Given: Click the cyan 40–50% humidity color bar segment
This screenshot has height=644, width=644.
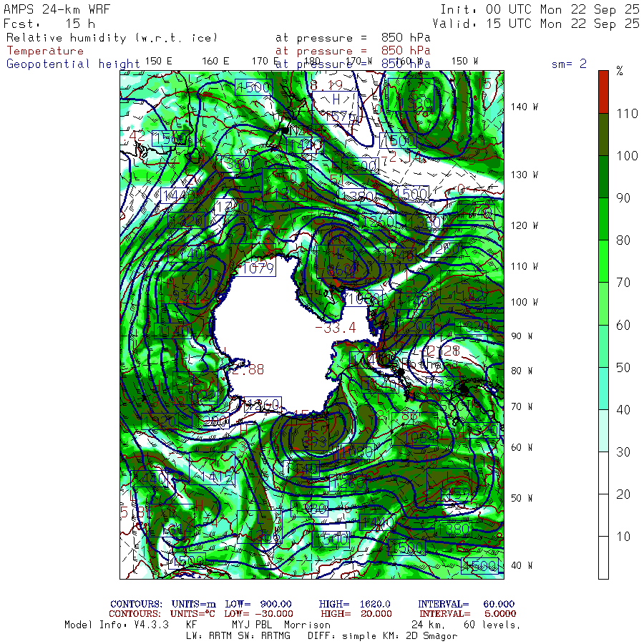Looking at the screenshot, I should coord(603,387).
